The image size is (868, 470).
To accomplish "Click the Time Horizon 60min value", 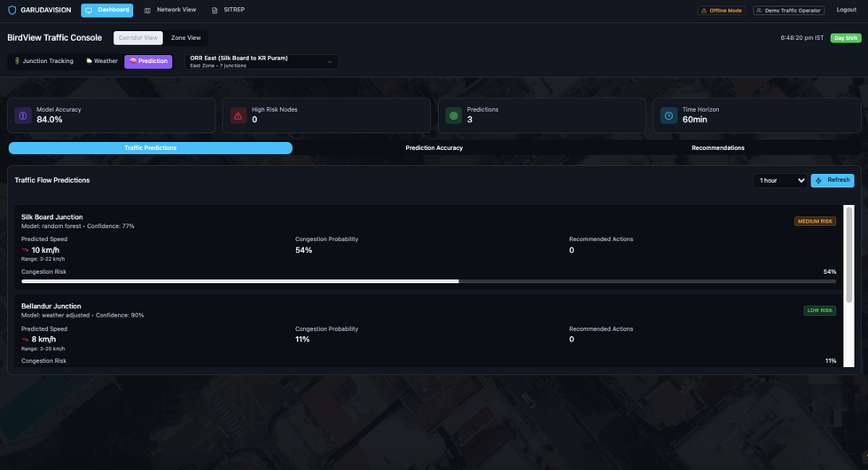I will point(695,120).
